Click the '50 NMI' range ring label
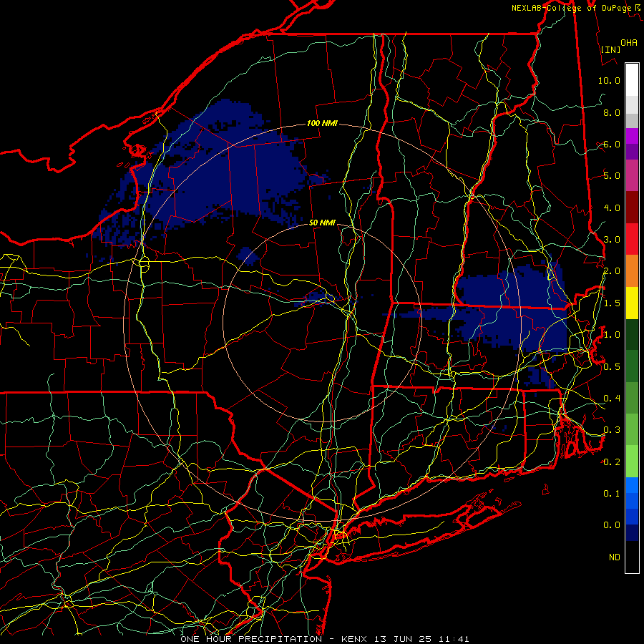 322,223
